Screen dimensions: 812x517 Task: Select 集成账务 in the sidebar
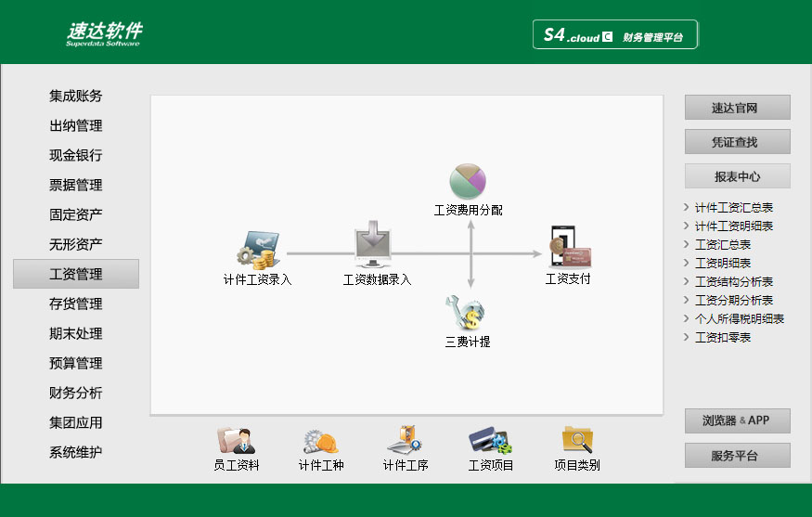[75, 96]
